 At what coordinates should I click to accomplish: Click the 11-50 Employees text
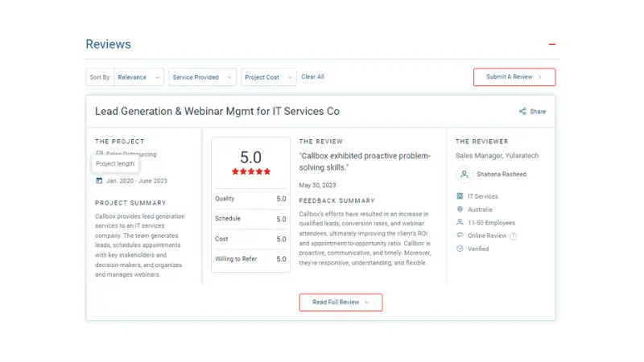point(492,223)
